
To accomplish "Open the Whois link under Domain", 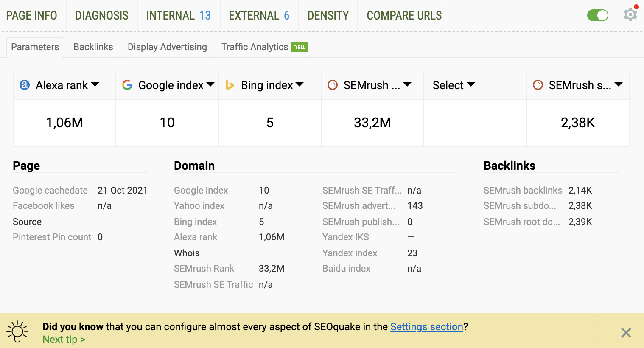I will (187, 253).
